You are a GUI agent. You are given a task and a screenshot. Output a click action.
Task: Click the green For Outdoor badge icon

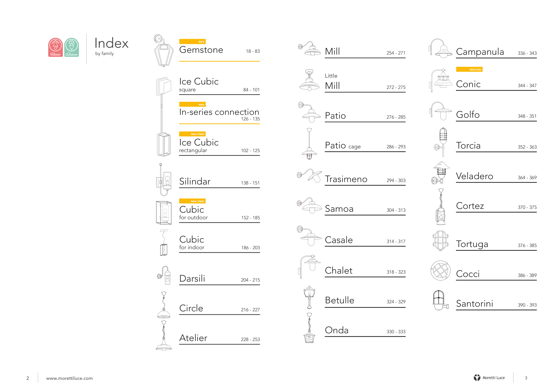72,47
